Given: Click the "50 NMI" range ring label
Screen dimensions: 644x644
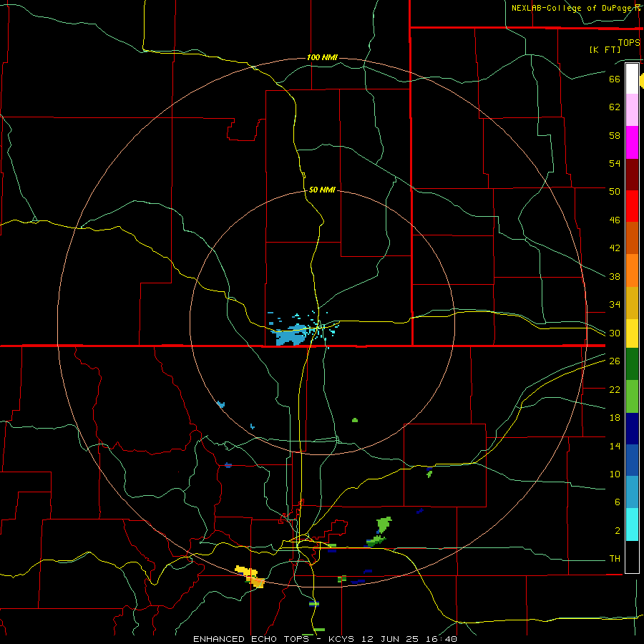Looking at the screenshot, I should [x=322, y=190].
